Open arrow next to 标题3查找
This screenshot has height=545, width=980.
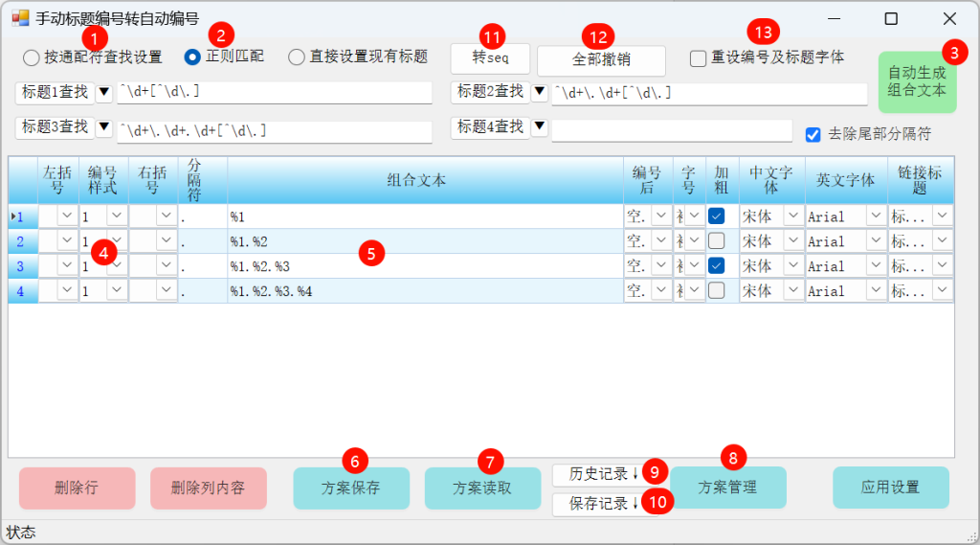[x=103, y=127]
